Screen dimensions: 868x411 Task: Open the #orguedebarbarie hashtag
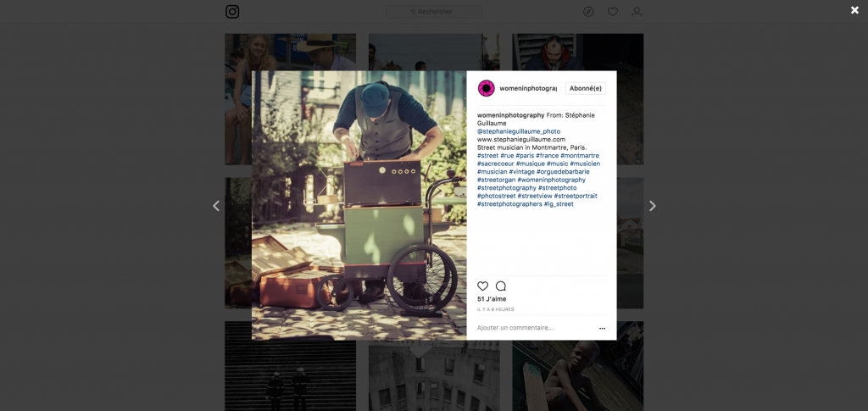[x=563, y=172]
